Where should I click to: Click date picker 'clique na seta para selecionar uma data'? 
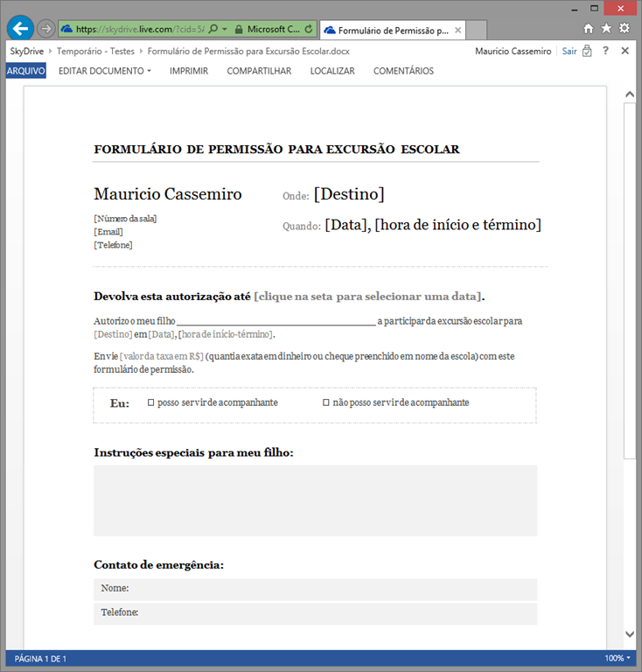tap(367, 297)
